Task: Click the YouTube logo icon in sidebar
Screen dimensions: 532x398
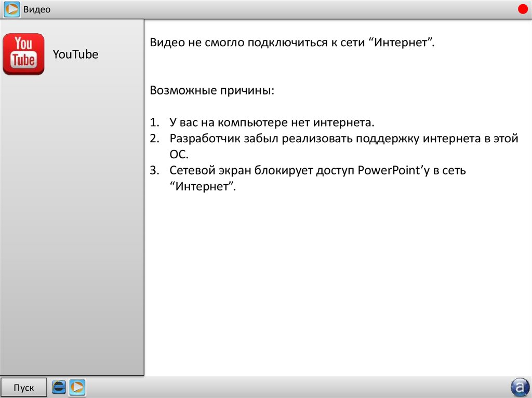Action: pos(23,54)
